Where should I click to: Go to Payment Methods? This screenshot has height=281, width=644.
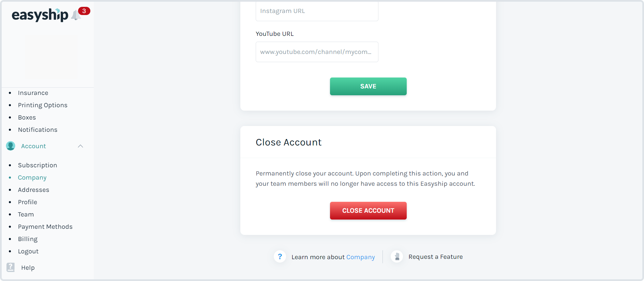pyautogui.click(x=45, y=227)
